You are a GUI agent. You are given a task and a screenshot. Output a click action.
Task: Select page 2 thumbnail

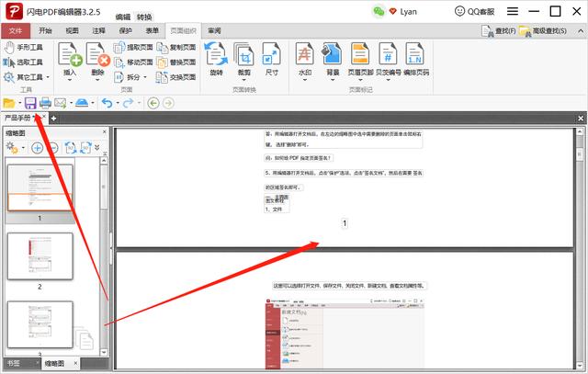[40, 256]
